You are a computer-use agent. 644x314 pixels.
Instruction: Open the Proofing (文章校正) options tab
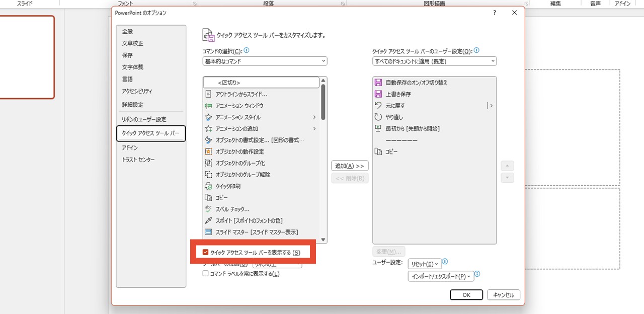coord(151,43)
